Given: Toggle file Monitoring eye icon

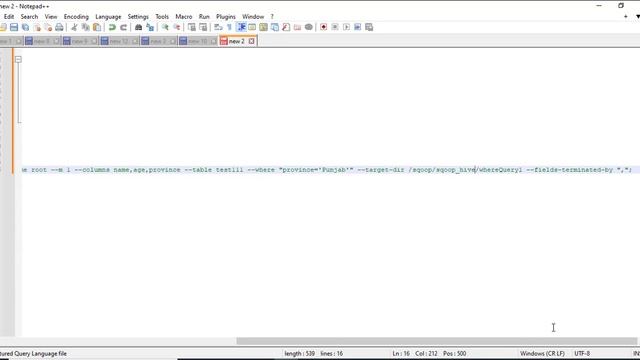Looking at the screenshot, I should coord(309,27).
